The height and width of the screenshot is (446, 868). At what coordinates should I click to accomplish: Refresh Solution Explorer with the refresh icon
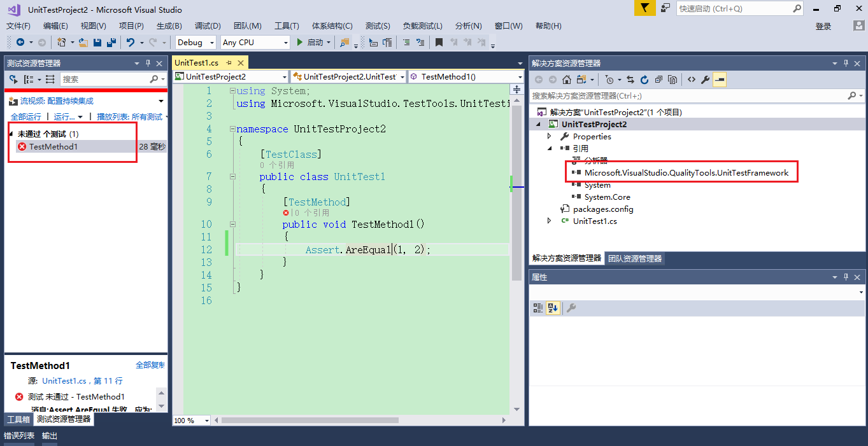coord(644,80)
